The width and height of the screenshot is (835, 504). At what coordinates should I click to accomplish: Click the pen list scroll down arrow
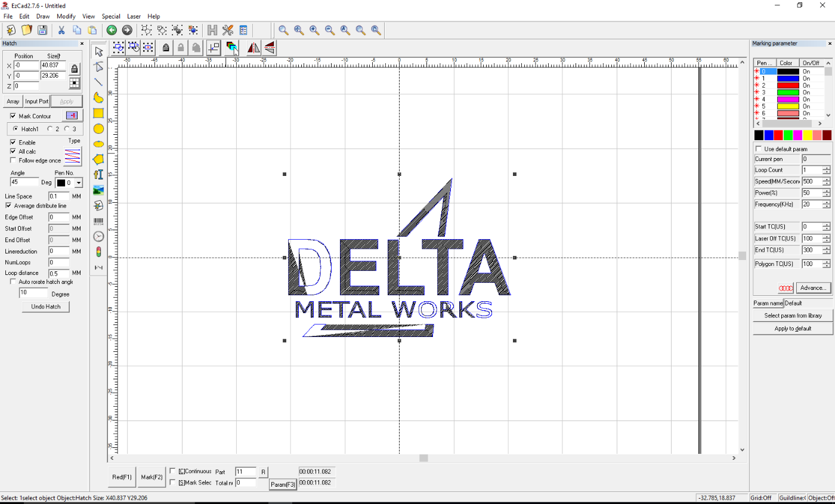pos(828,115)
